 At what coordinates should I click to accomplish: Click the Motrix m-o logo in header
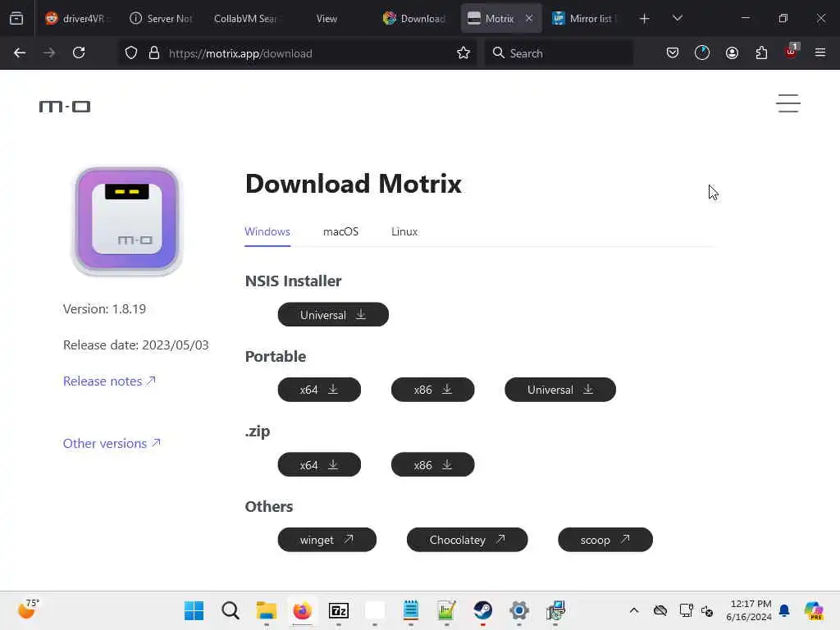65,107
